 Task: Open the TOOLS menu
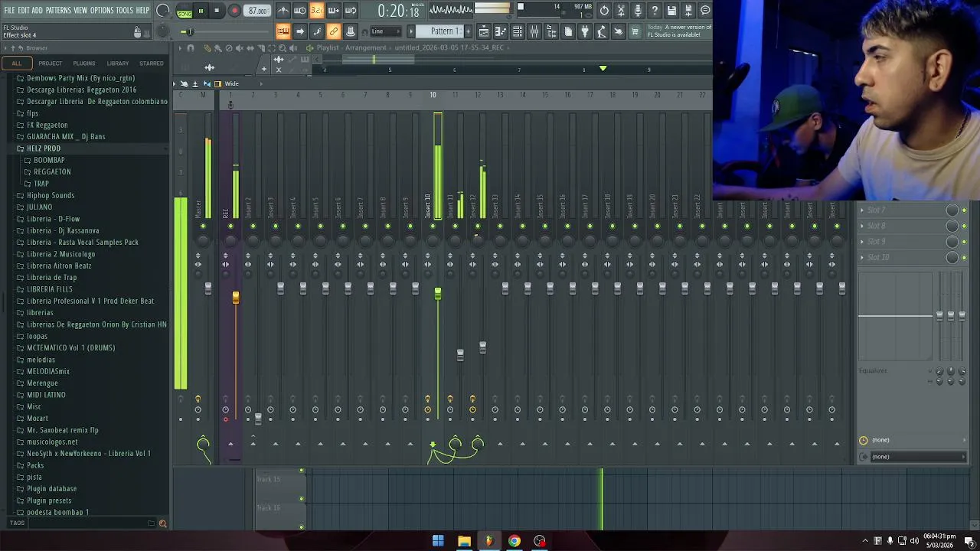(124, 10)
